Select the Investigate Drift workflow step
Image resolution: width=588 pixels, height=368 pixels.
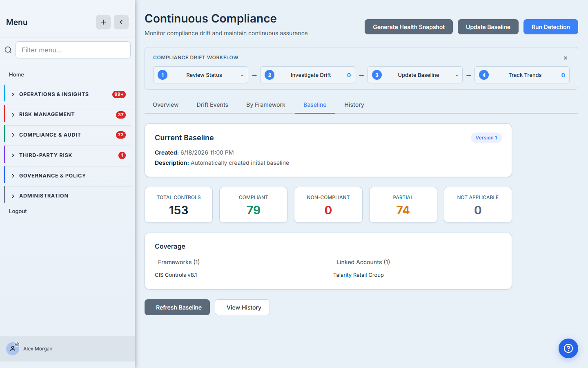point(307,75)
